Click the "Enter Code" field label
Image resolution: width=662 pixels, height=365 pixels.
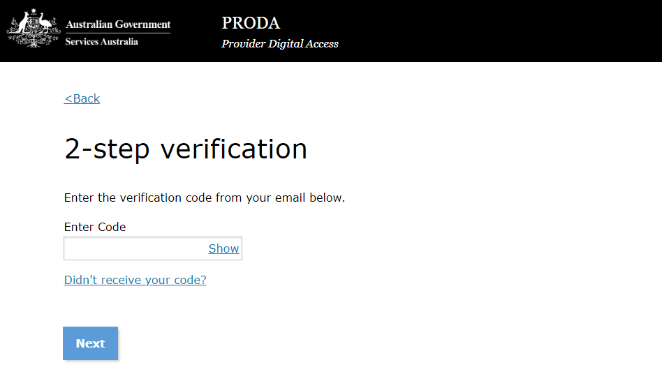[x=95, y=227]
